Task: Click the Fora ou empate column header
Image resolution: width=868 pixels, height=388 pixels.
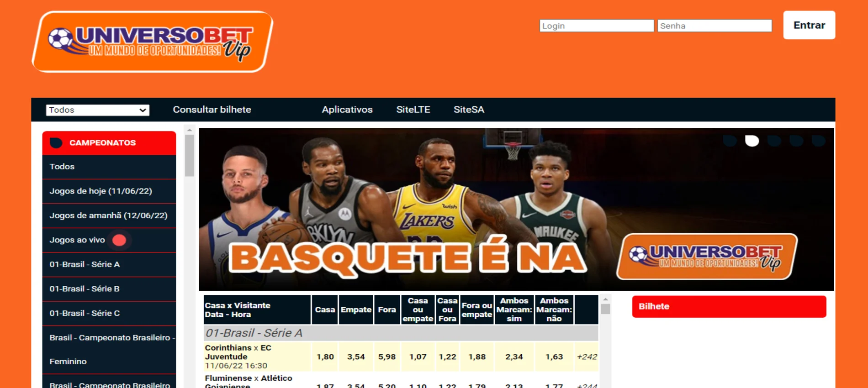Action: 477,309
